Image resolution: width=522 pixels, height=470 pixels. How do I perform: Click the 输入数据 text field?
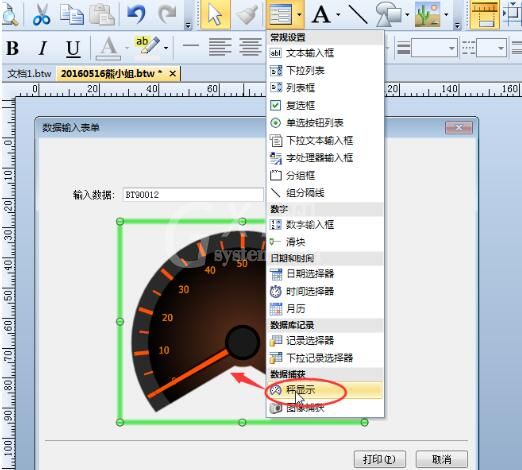click(193, 195)
